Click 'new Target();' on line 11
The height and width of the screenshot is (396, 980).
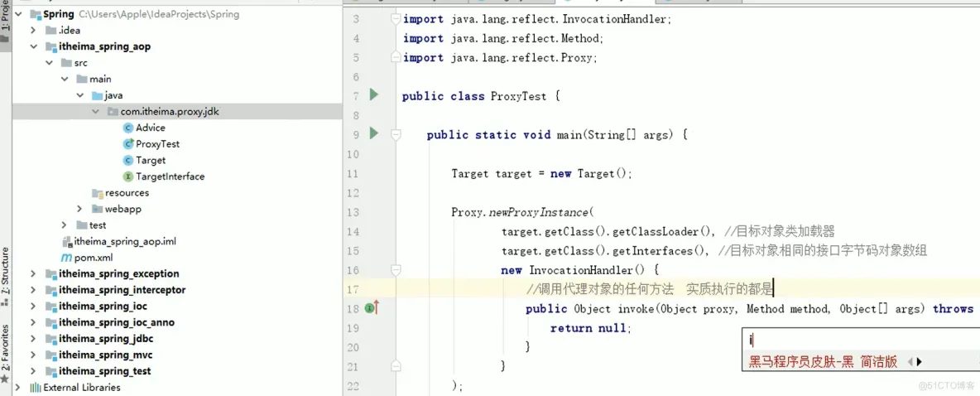(x=591, y=173)
